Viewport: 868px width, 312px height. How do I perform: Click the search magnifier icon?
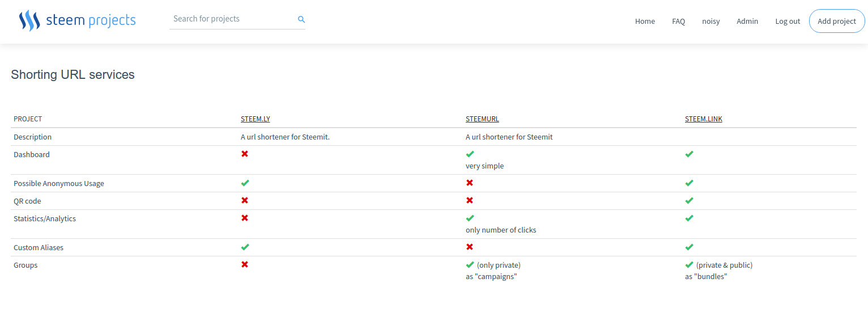(301, 19)
